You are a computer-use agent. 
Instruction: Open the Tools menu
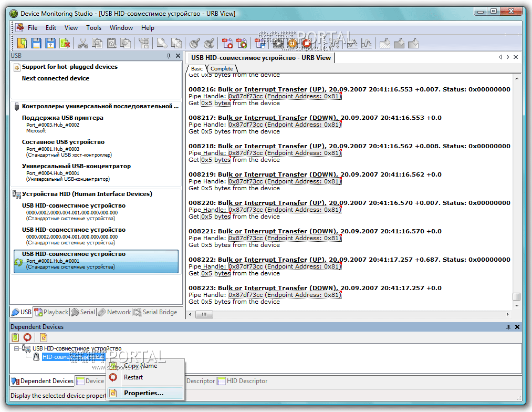[93, 28]
